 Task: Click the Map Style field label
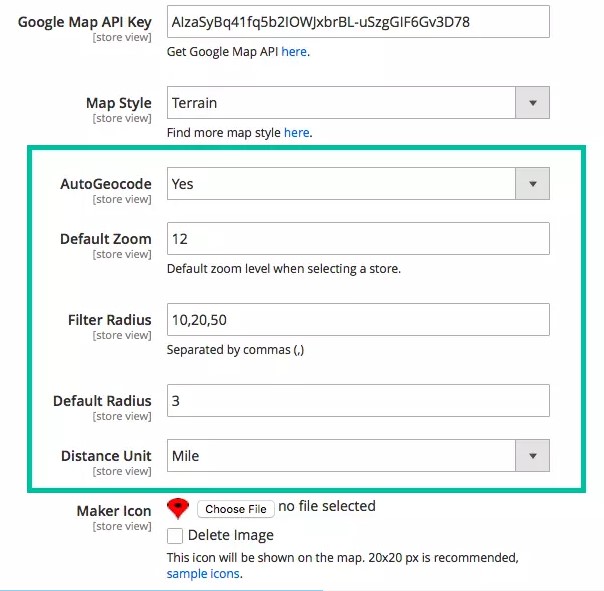click(x=118, y=103)
